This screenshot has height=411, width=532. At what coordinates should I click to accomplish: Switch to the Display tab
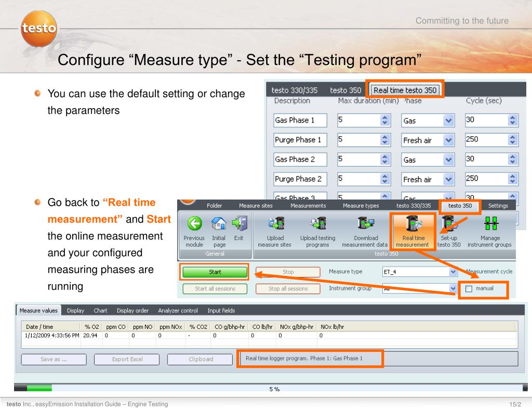click(x=75, y=311)
